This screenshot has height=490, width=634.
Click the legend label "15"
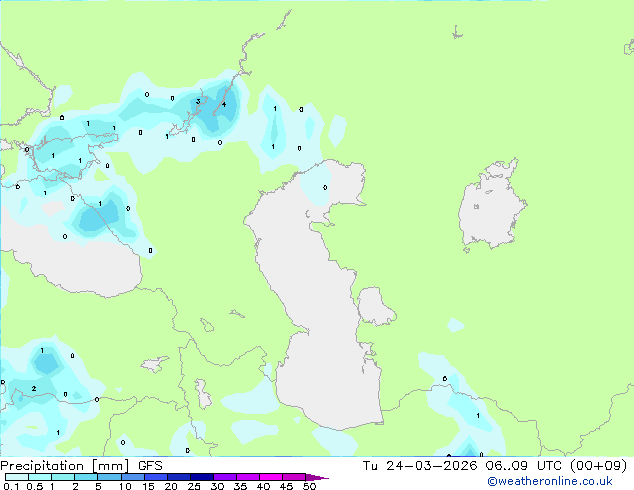148,486
